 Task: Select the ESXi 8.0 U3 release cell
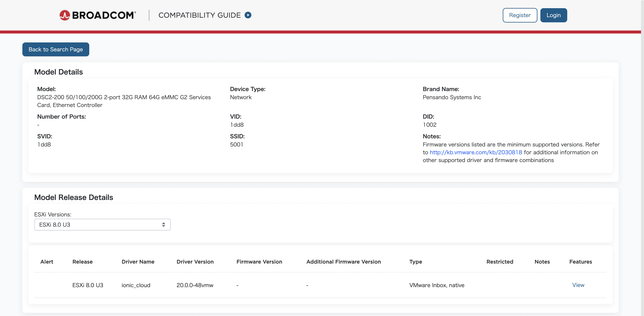point(88,285)
